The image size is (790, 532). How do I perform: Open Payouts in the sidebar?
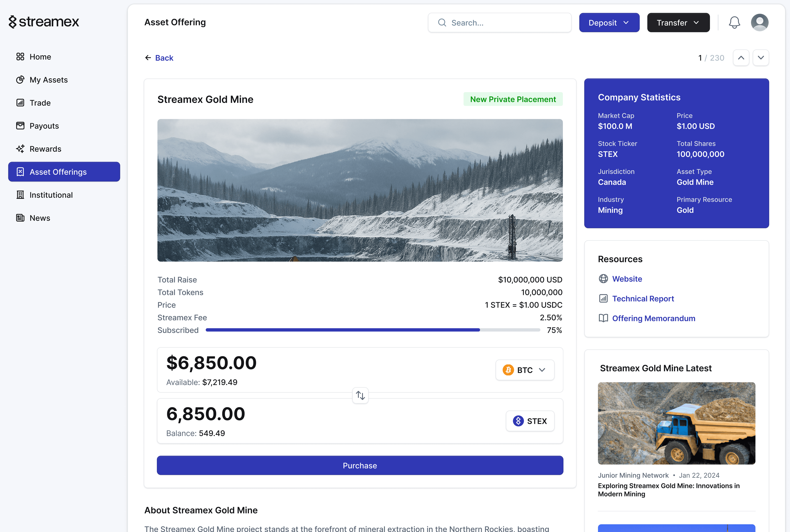64,126
